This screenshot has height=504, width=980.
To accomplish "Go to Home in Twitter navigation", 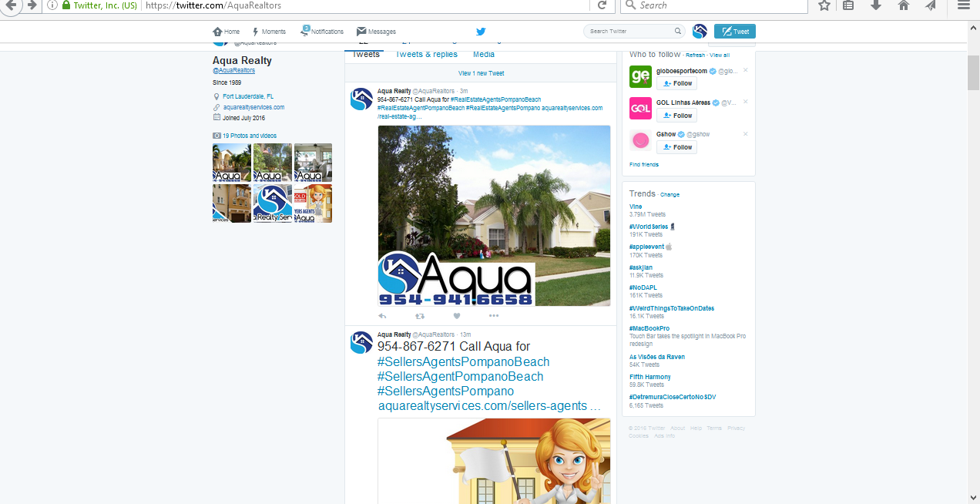I will [227, 32].
